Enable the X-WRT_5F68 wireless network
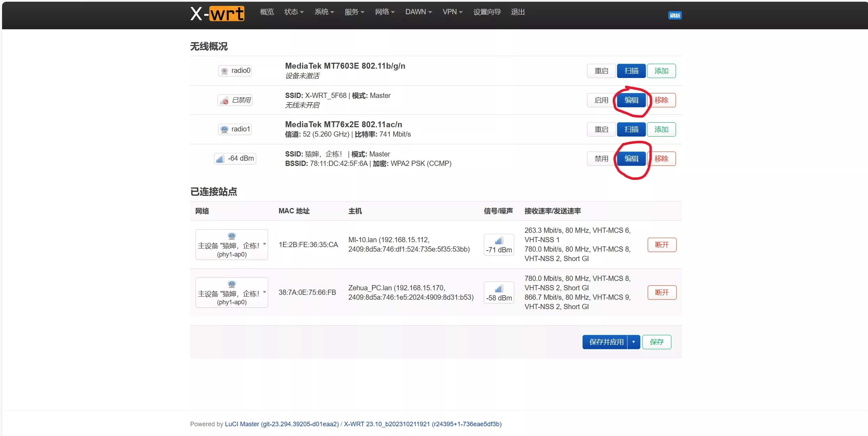 coord(601,100)
